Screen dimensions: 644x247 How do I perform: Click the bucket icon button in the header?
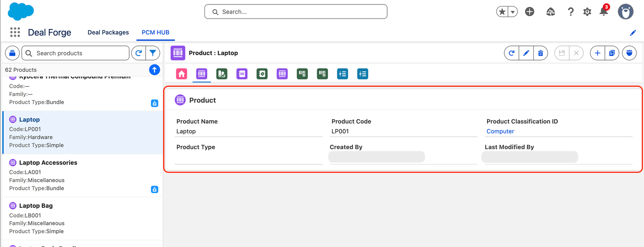[629, 53]
